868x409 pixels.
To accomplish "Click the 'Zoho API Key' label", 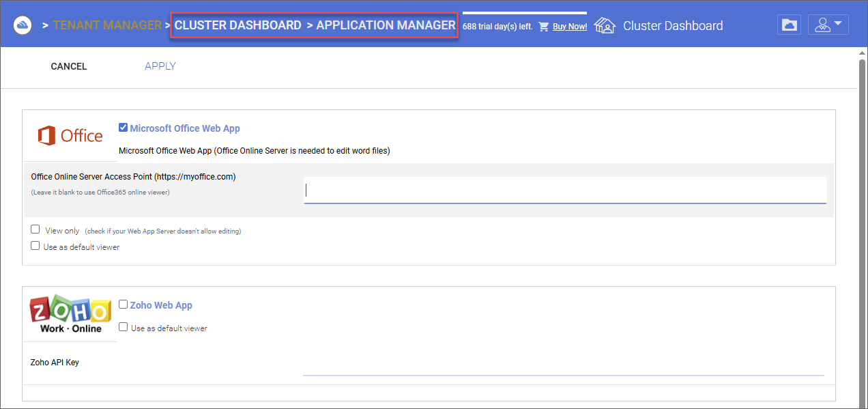I will pyautogui.click(x=55, y=363).
